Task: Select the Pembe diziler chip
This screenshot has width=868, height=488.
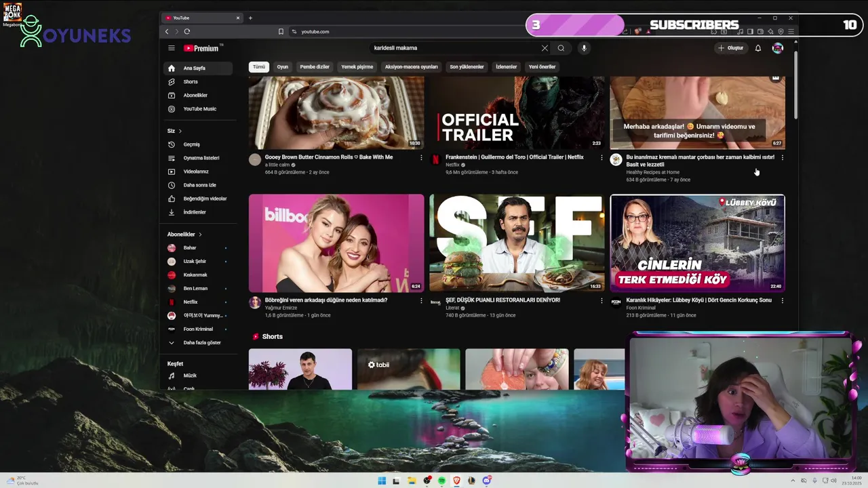Action: tap(315, 67)
